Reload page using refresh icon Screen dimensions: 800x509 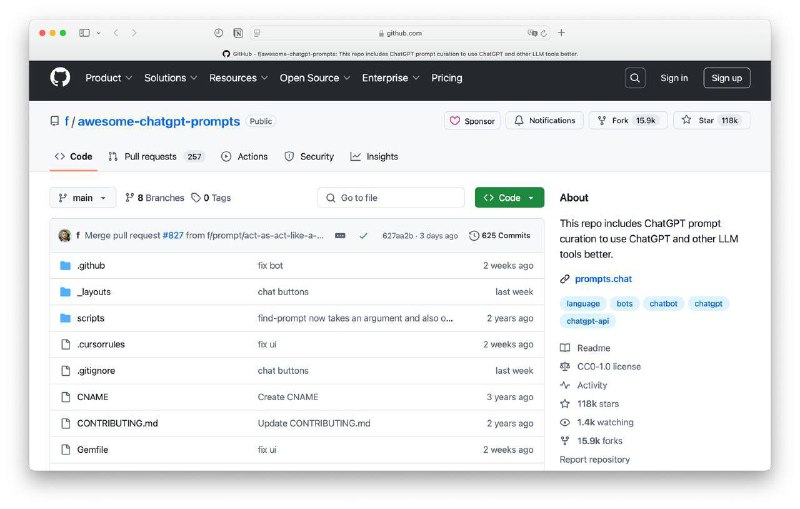tap(544, 33)
